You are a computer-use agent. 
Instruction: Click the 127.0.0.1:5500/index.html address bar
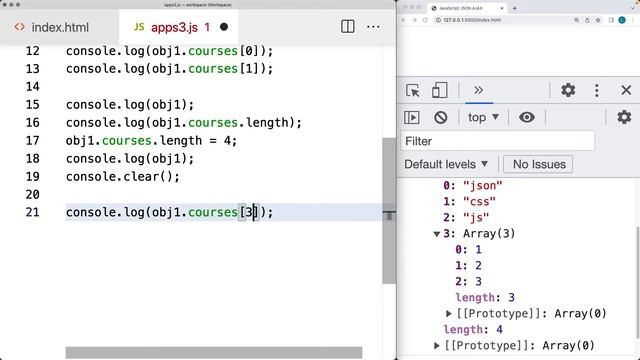point(472,20)
